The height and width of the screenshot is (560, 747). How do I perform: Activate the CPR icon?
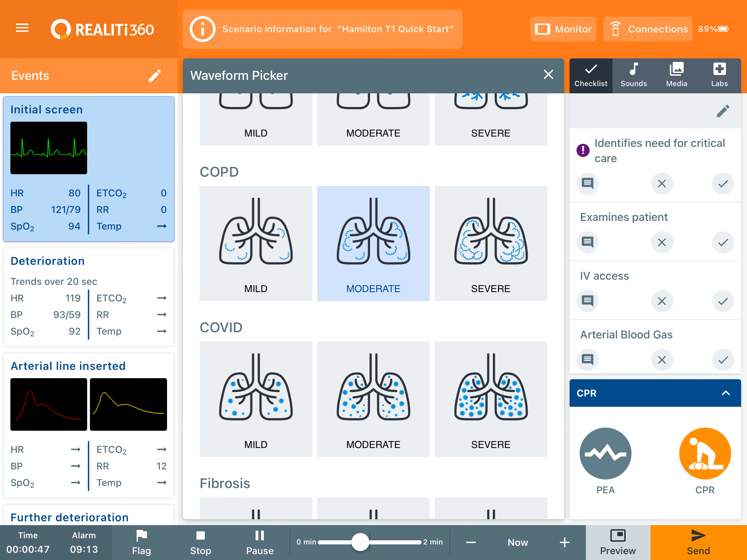pyautogui.click(x=704, y=454)
